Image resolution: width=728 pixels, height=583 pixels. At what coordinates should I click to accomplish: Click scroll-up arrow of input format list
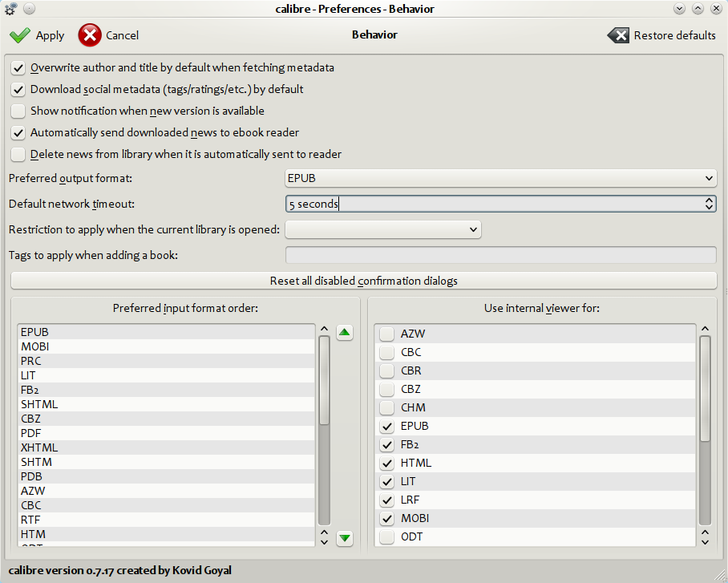[325, 329]
